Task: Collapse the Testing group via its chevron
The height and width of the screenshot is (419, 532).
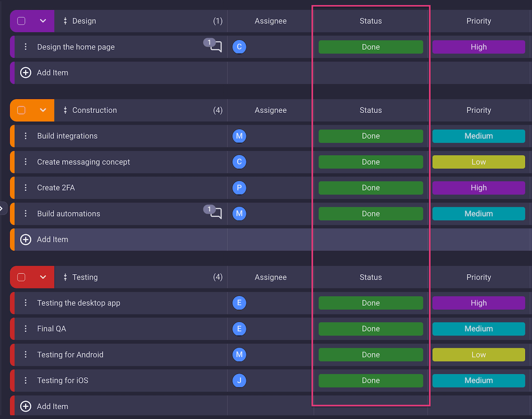Action: pyautogui.click(x=43, y=277)
